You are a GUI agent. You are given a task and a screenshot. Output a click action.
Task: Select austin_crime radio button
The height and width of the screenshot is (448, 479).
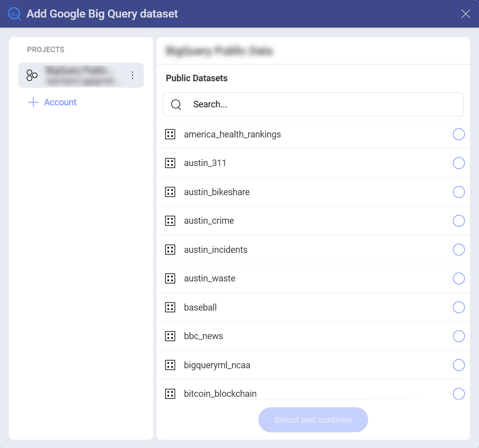click(458, 221)
